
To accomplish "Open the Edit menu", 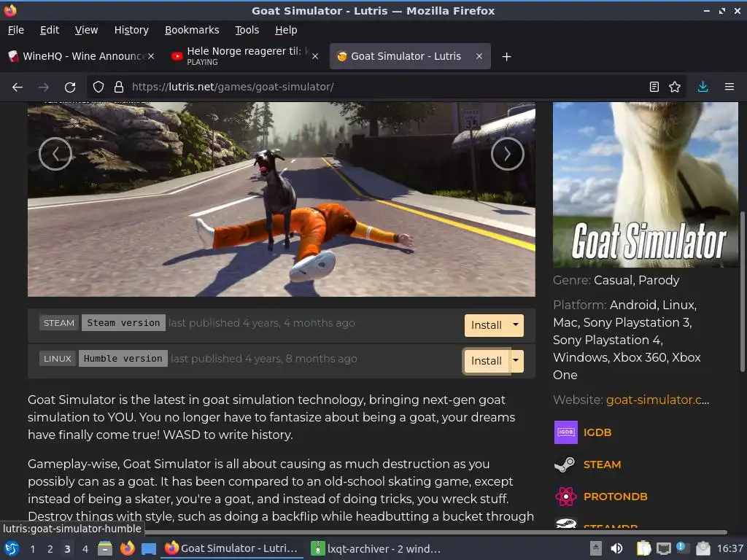I will point(50,30).
